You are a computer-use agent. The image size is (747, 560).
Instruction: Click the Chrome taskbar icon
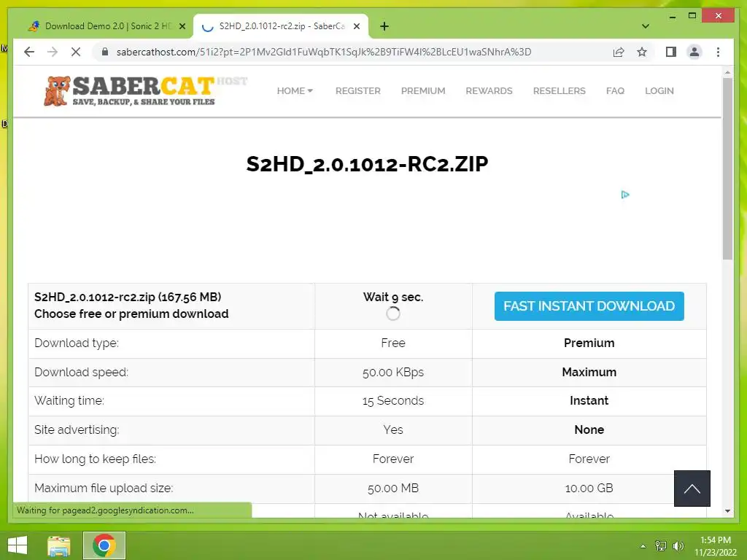pyautogui.click(x=104, y=545)
